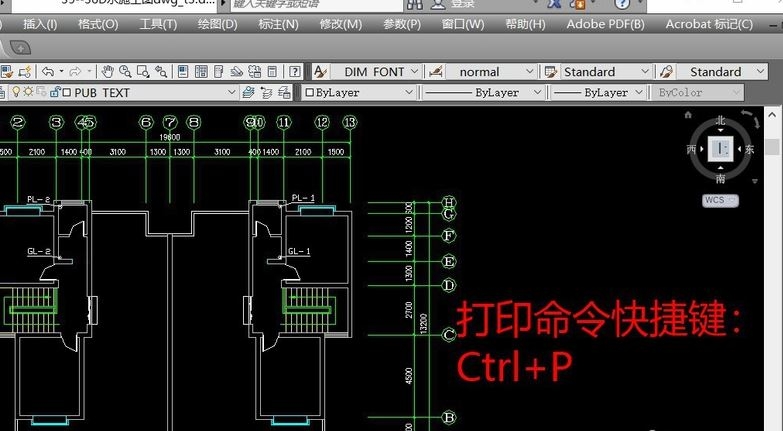This screenshot has width=783, height=431.
Task: Toggle PUB TEXT layer lock padlock
Action: (55, 92)
